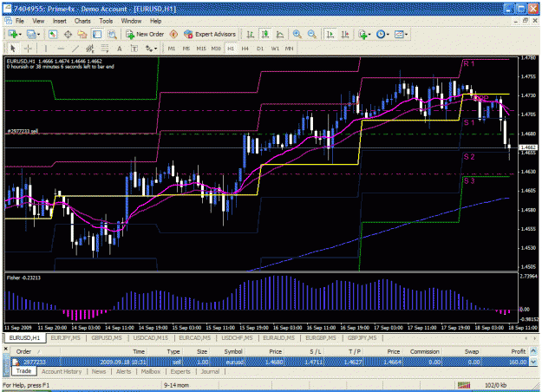Expand the Arrows tool dropdown arrow
This screenshot has width=542, height=392.
point(155,49)
